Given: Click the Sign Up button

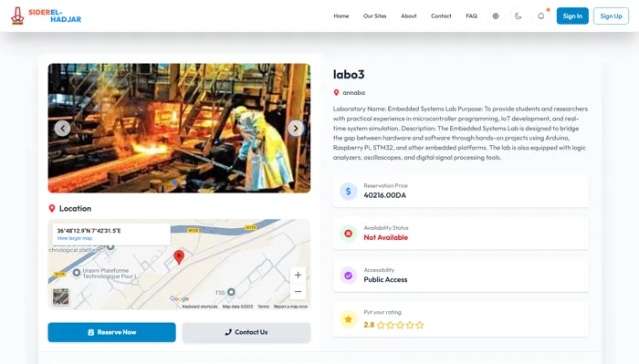Looking at the screenshot, I should pyautogui.click(x=611, y=16).
